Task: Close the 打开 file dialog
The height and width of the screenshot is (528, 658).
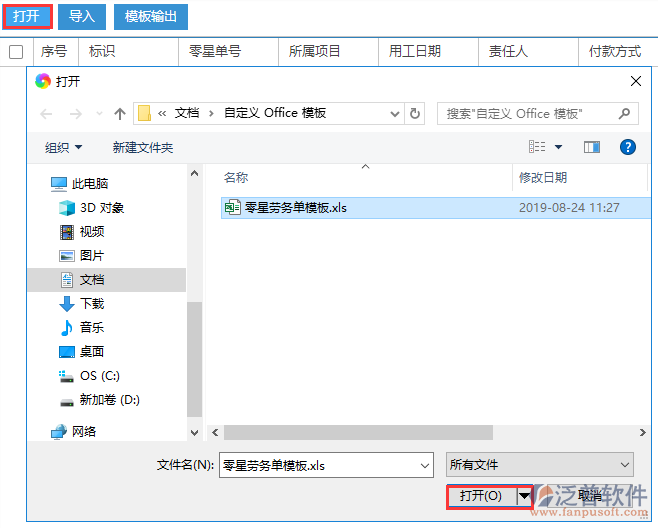Action: click(x=636, y=81)
